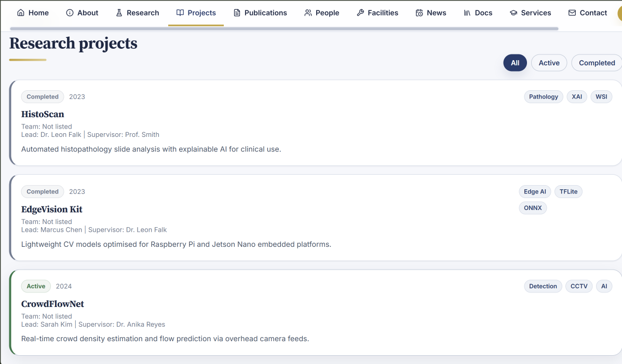Image resolution: width=622 pixels, height=364 pixels.
Task: Click the Completed badge on HistoScan
Action: (43, 96)
